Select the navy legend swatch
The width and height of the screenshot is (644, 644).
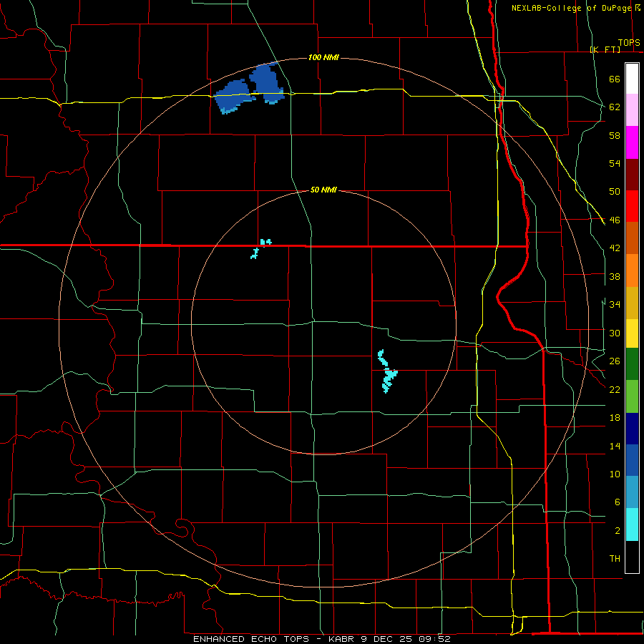[632, 428]
